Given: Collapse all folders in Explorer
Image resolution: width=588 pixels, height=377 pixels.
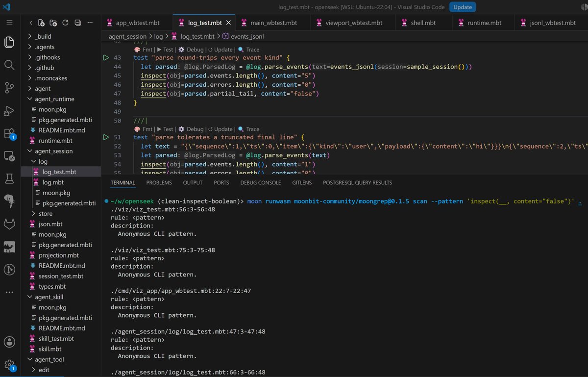Looking at the screenshot, I should [x=77, y=23].
